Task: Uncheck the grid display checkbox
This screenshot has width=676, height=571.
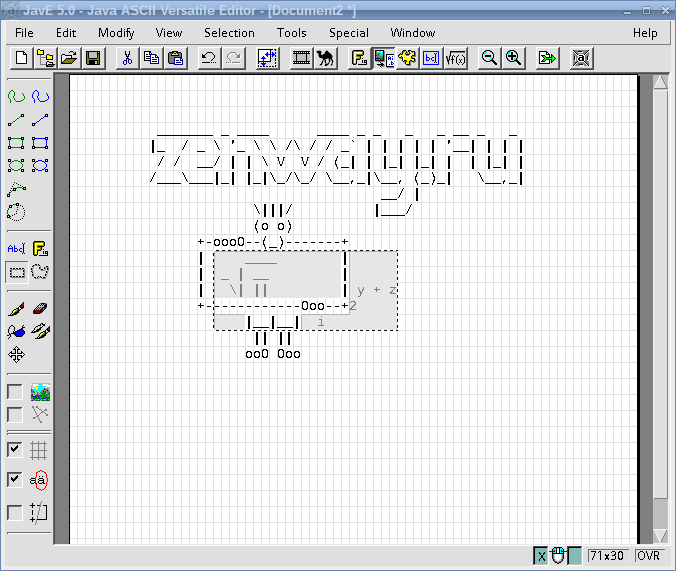Action: pos(15,449)
